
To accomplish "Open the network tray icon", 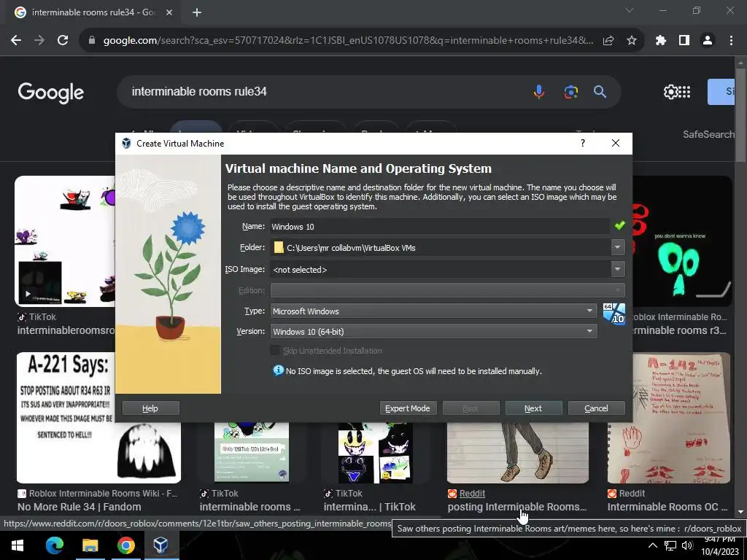I will [670, 545].
